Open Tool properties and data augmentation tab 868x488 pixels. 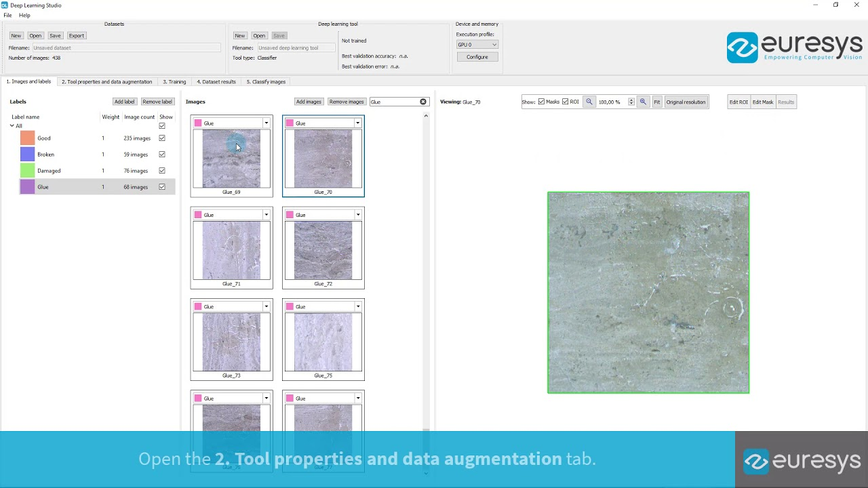click(106, 81)
